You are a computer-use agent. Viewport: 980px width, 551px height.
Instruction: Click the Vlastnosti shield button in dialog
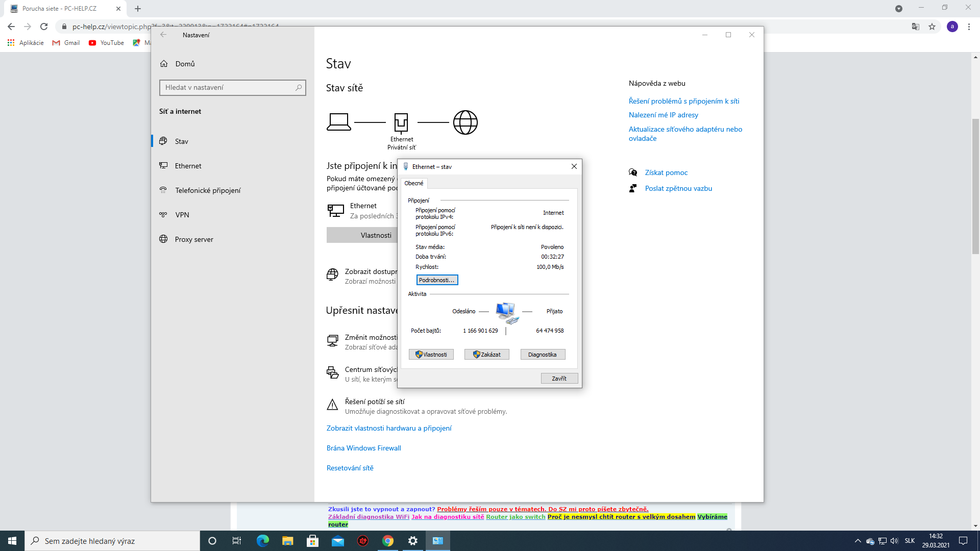(431, 355)
